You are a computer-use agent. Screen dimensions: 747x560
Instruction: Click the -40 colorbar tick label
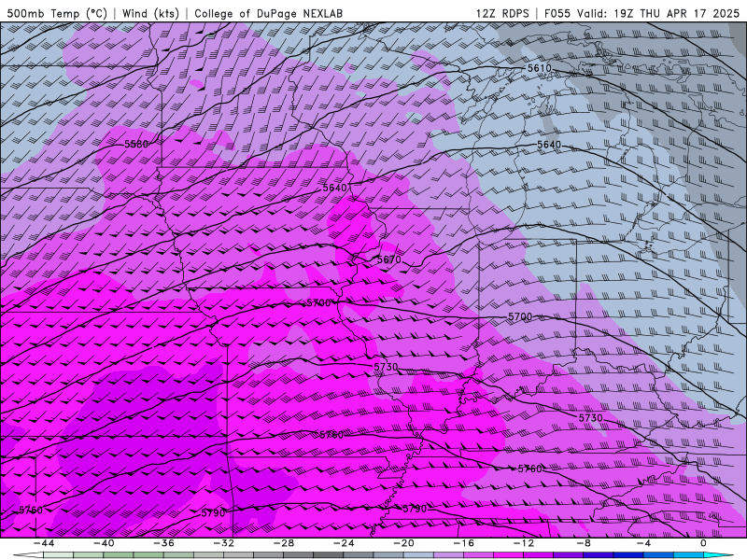coord(104,543)
